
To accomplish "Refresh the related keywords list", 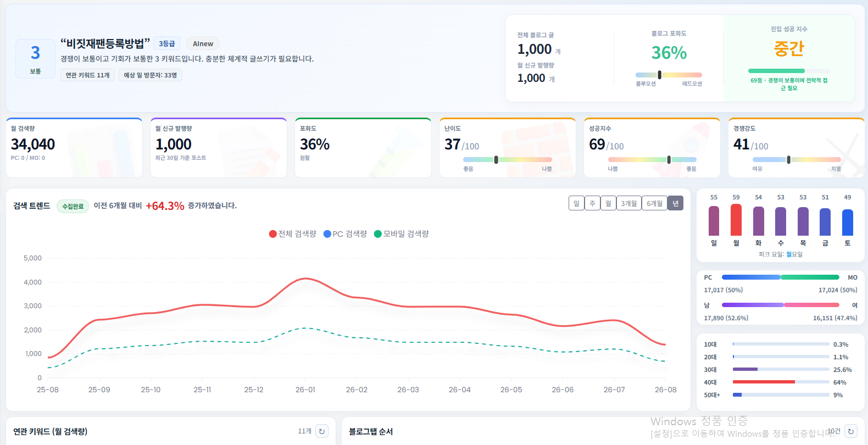I will [322, 431].
